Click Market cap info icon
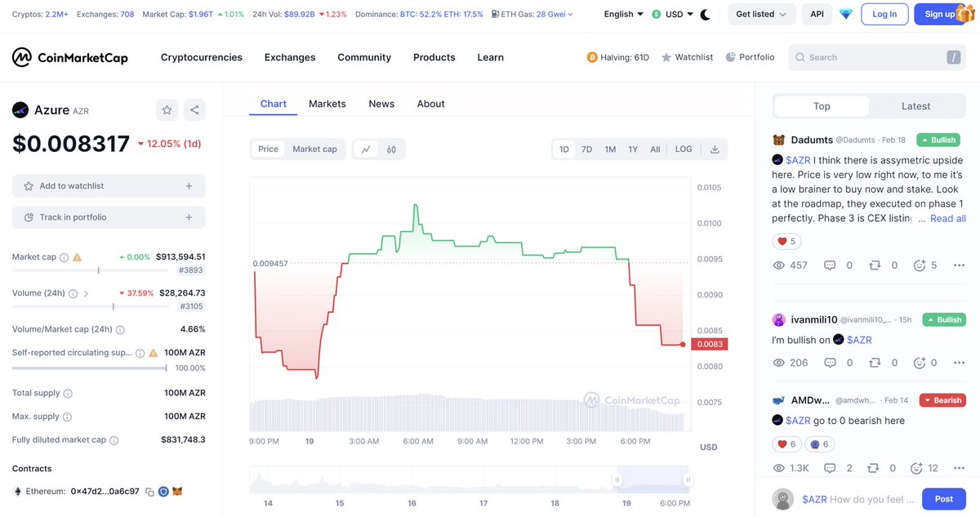The image size is (980, 517). click(65, 257)
